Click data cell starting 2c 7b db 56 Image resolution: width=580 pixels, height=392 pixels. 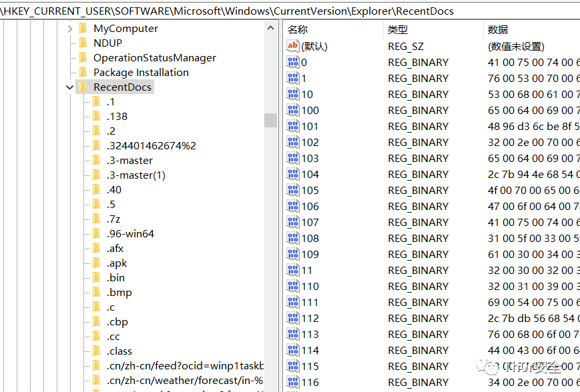533,319
